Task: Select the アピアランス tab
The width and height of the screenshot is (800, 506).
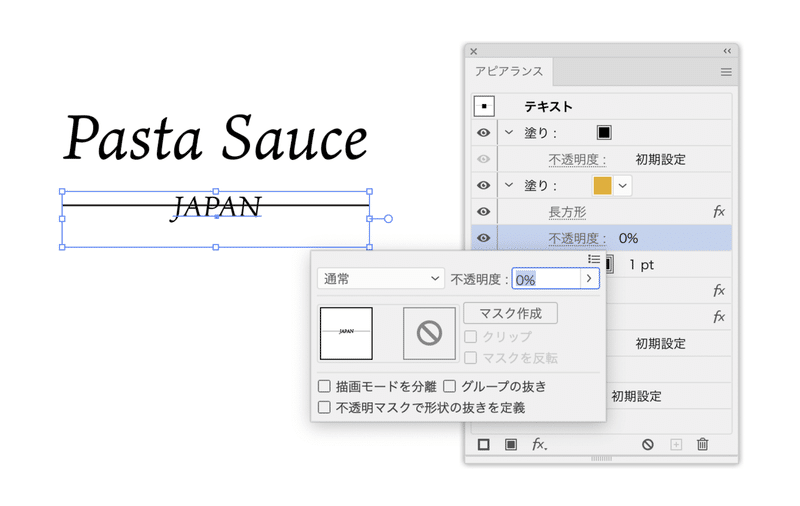Action: (x=509, y=71)
